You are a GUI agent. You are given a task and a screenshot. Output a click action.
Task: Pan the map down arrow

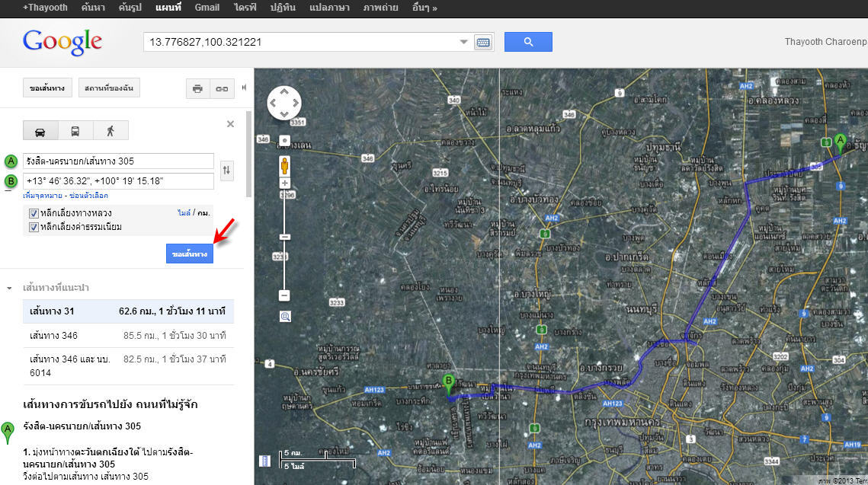pyautogui.click(x=284, y=114)
